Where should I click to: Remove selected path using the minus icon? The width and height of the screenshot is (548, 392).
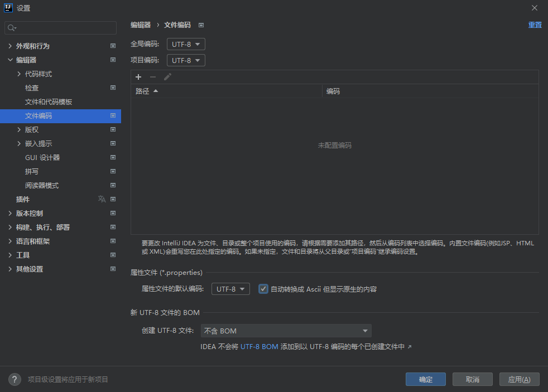pyautogui.click(x=153, y=77)
